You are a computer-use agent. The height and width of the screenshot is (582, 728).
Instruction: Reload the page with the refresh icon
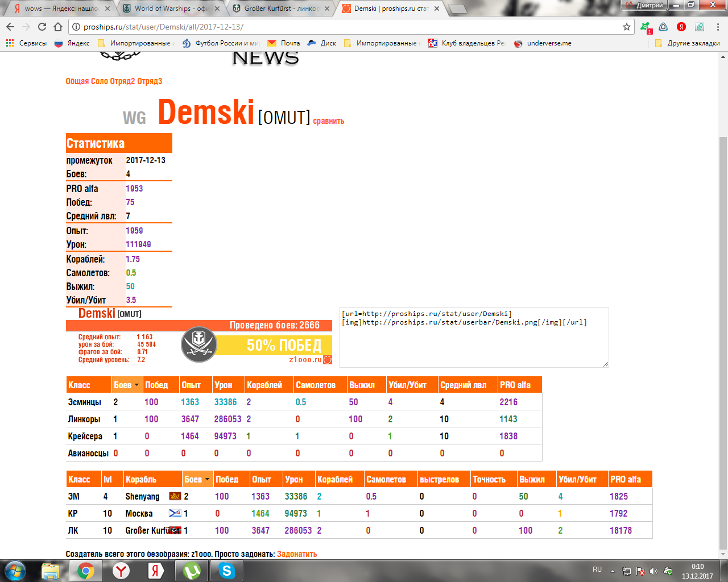pos(42,27)
